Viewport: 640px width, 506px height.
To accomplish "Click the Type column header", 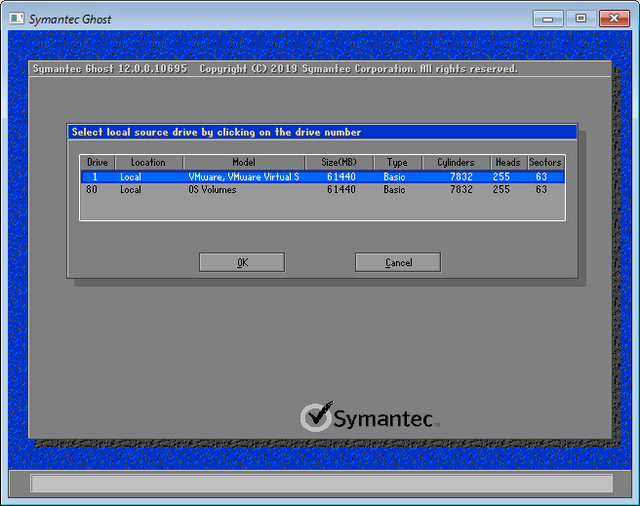I will (398, 162).
